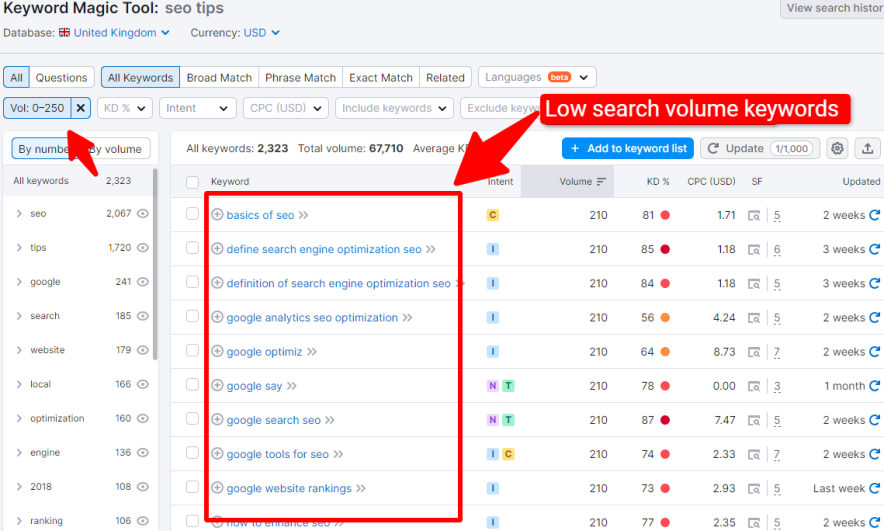Refresh 'google website rankings' row
Screen dimensions: 884x531
pos(874,488)
